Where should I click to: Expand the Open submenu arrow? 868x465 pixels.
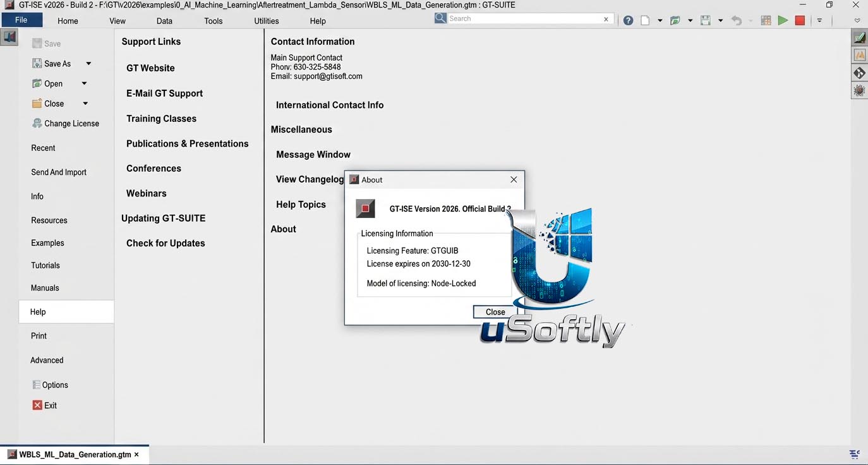[84, 83]
